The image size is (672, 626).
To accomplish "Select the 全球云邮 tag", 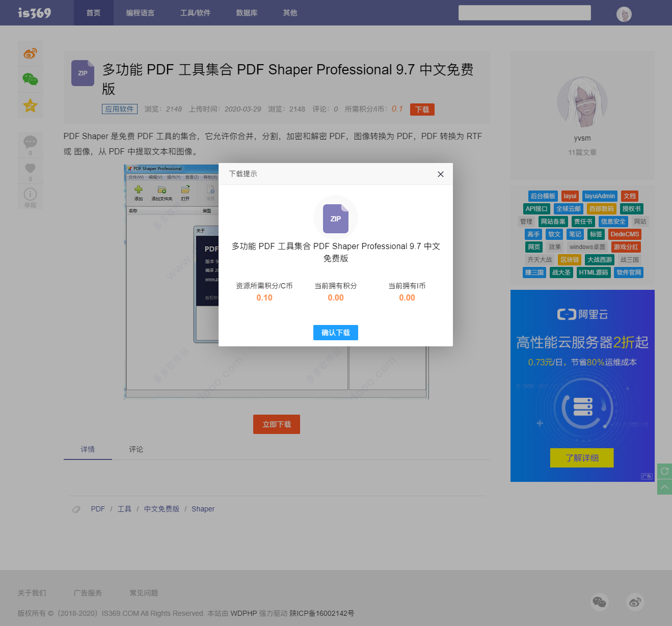I will pyautogui.click(x=568, y=209).
